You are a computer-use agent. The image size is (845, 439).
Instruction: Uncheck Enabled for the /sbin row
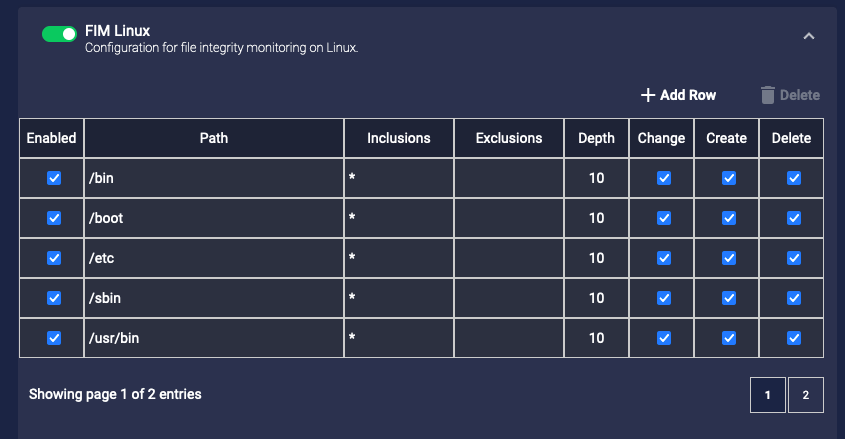[x=54, y=298]
